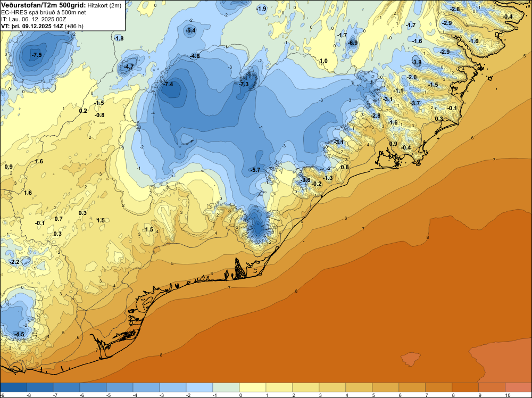This screenshot has height=398, width=532.
Task: Click the -3.7 temperature label
Action: (415, 103)
